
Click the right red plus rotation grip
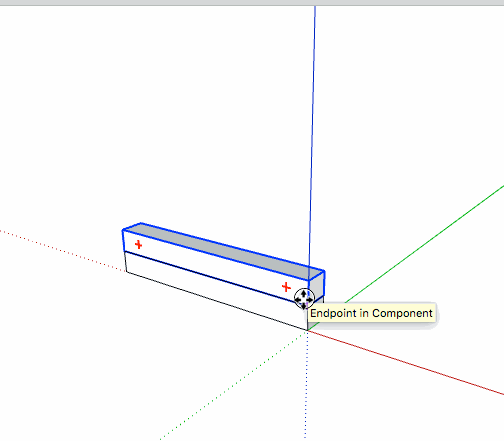(x=286, y=287)
